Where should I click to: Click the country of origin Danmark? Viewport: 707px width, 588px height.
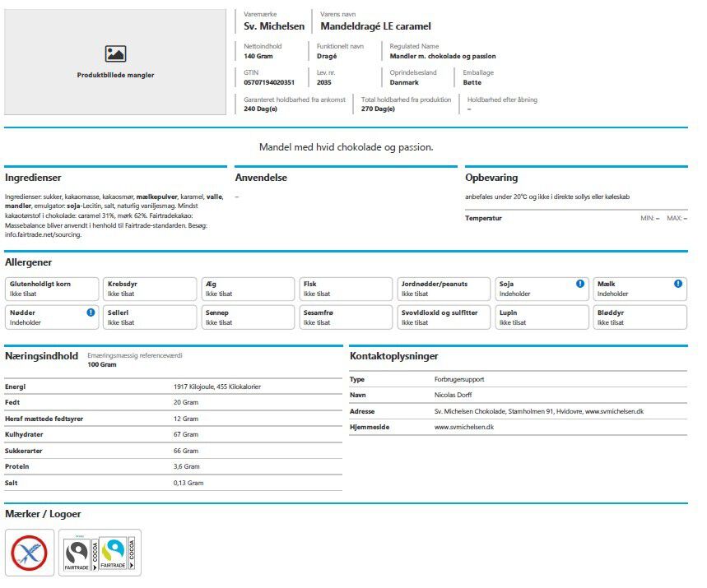404,82
